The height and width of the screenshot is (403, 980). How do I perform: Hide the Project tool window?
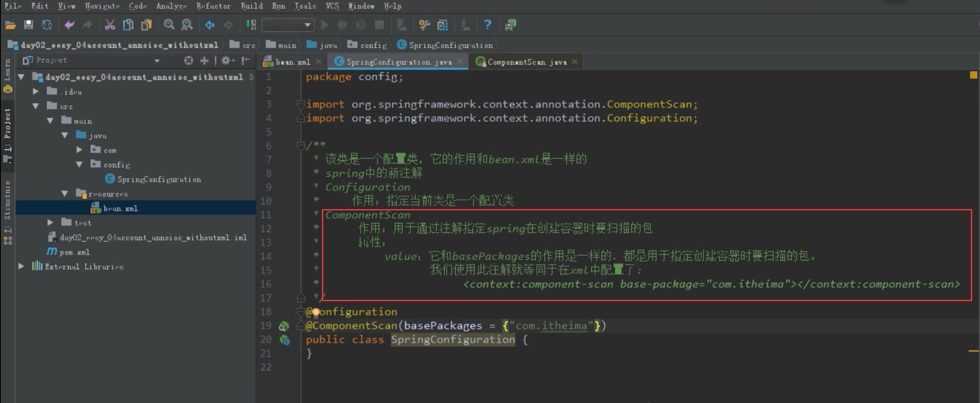click(x=246, y=61)
